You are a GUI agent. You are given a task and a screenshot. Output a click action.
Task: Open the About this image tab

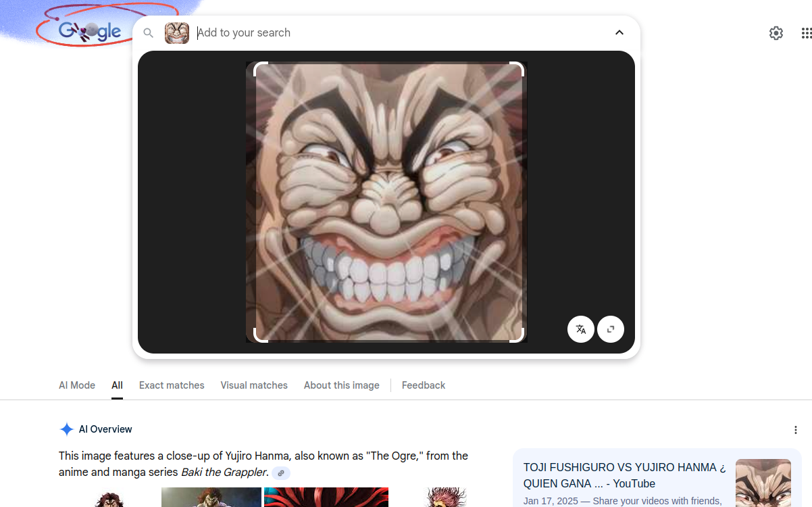(x=342, y=385)
